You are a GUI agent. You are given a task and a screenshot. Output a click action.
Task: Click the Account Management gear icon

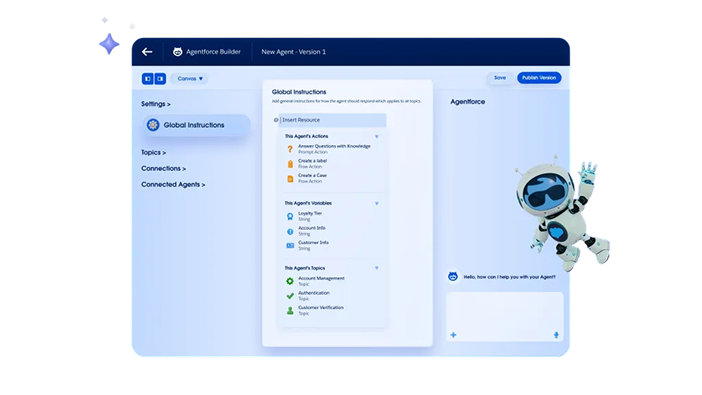point(290,281)
